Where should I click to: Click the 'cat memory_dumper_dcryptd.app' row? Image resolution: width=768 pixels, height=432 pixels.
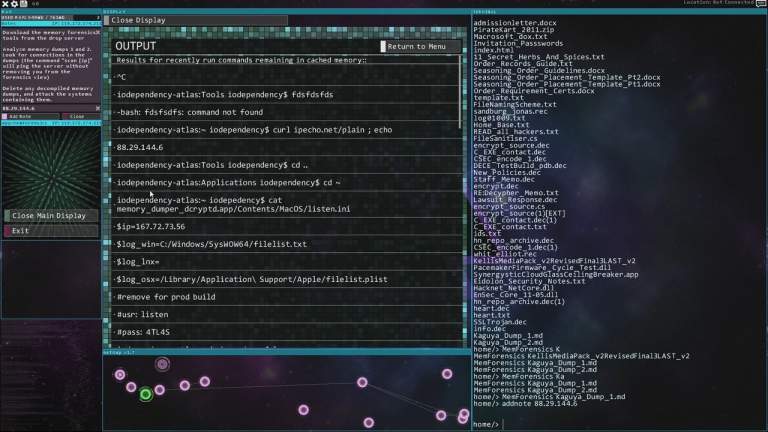click(x=286, y=204)
